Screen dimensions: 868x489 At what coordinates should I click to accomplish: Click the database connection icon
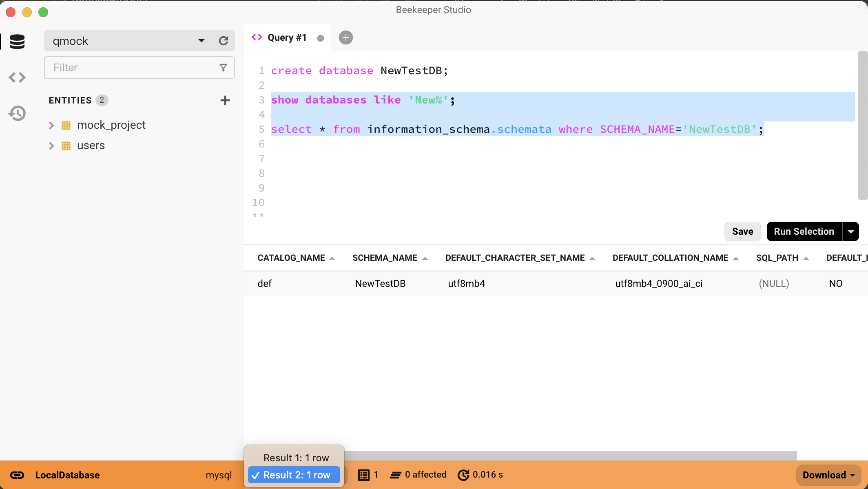pyautogui.click(x=17, y=41)
